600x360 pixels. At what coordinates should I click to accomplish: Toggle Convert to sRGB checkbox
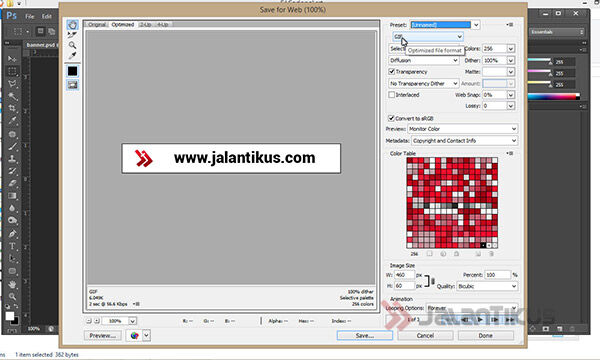pos(391,118)
